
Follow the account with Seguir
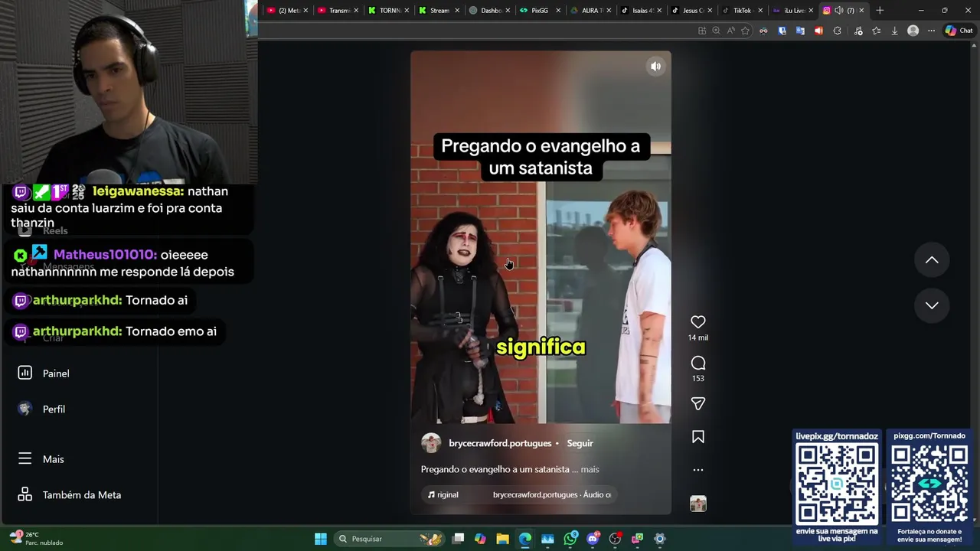[580, 443]
